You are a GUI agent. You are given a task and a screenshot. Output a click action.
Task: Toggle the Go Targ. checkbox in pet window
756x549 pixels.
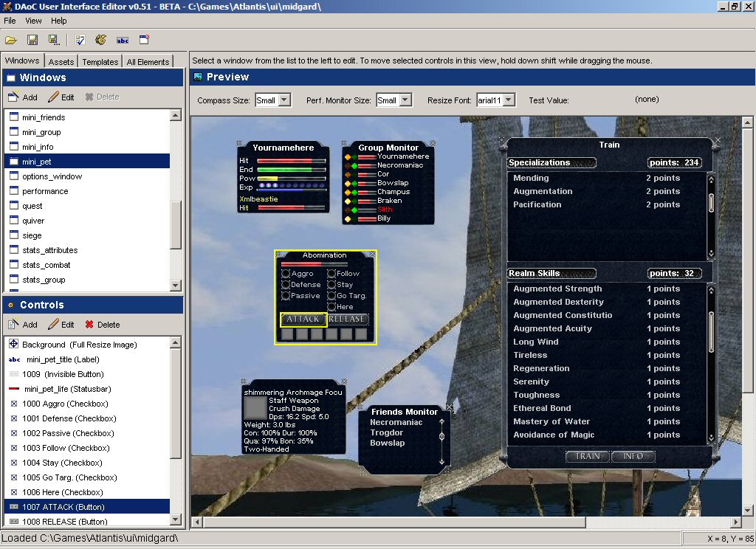(331, 296)
